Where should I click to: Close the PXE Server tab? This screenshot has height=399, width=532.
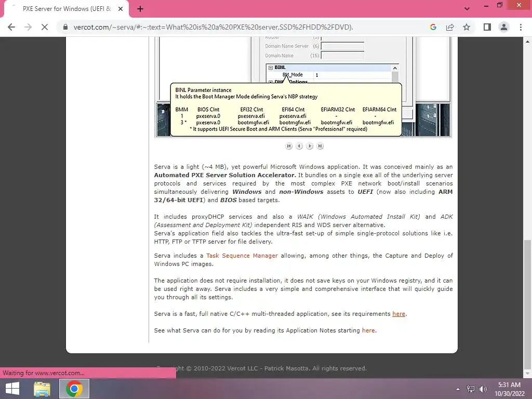coord(121,9)
